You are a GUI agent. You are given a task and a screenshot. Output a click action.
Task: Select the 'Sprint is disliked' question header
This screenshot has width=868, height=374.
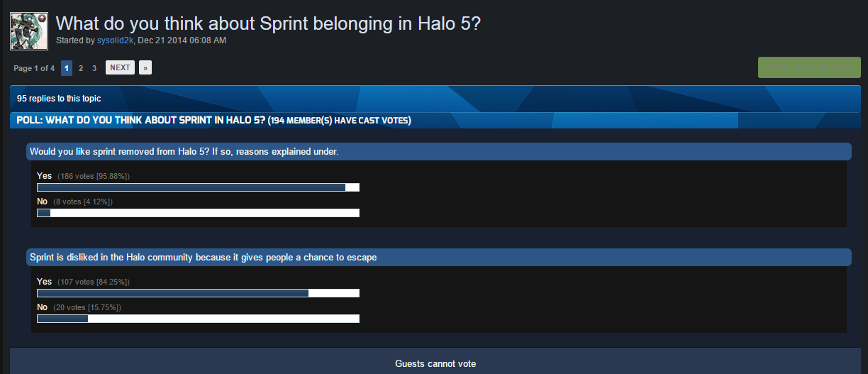tap(203, 258)
